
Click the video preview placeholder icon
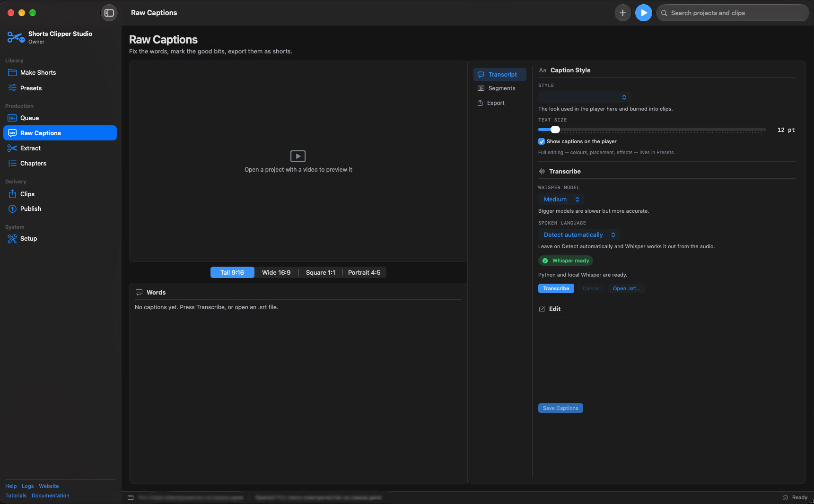tap(298, 156)
